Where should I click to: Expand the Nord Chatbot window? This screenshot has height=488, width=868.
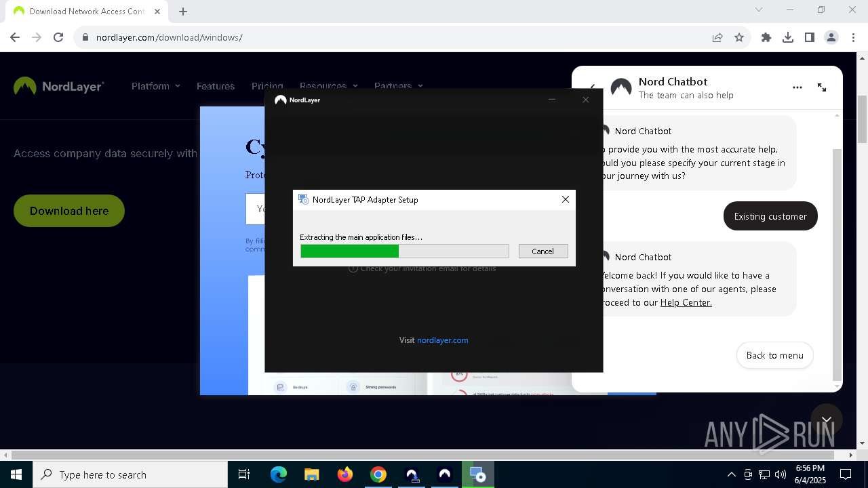822,87
